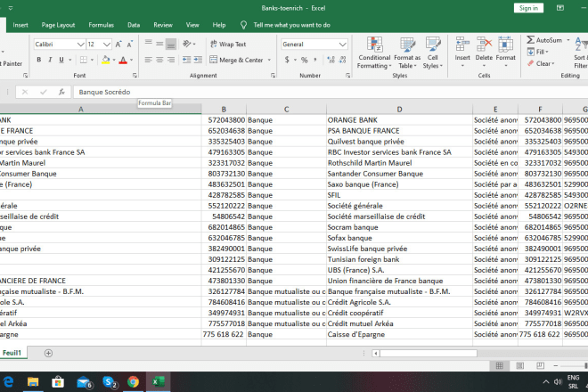Open the number format dropdown
588x392 pixels.
(342, 45)
